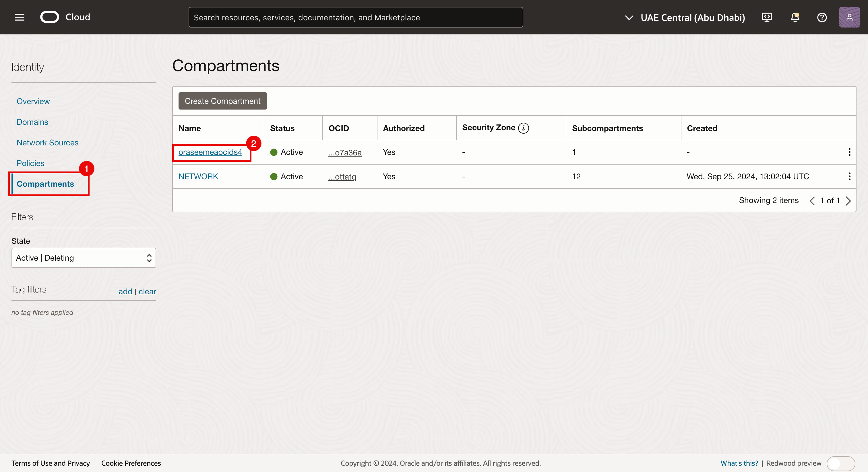
Task: Open the Cloud Shell developer tools icon
Action: point(767,17)
